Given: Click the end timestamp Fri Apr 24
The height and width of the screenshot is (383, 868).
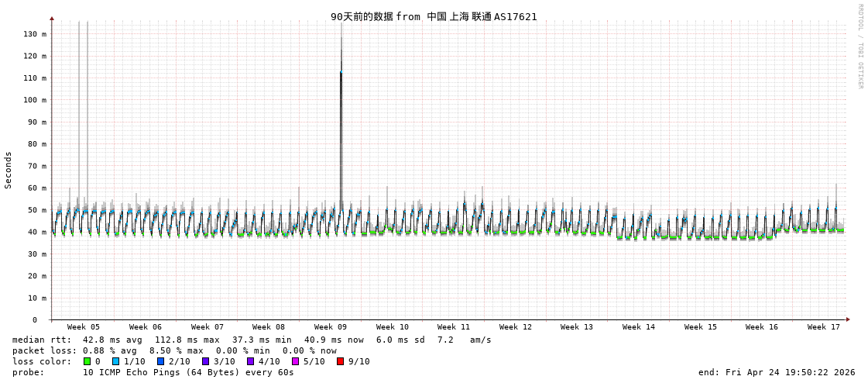Looking at the screenshot, I should [777, 372].
